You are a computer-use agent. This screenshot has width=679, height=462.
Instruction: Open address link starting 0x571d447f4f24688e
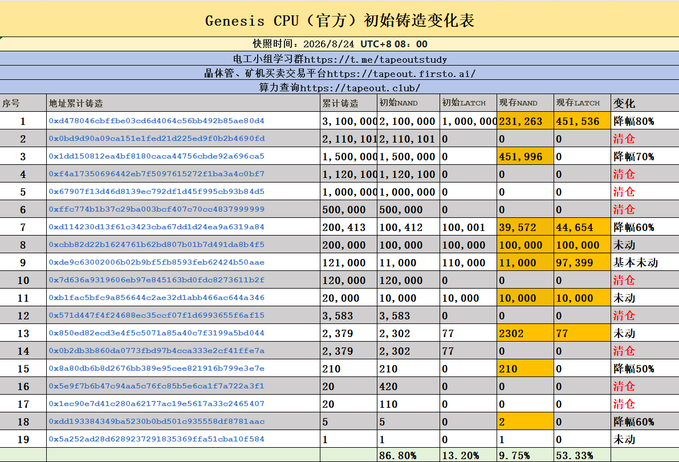156,315
